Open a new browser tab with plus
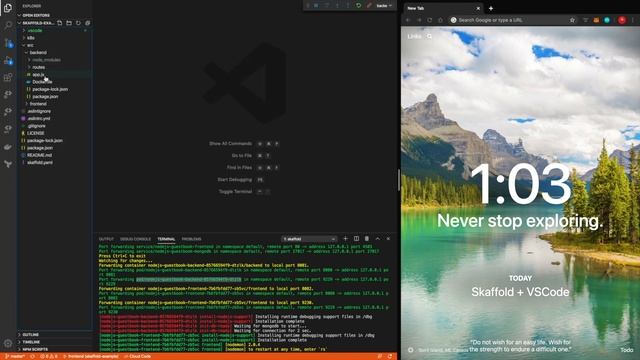The image size is (640, 360). click(491, 8)
